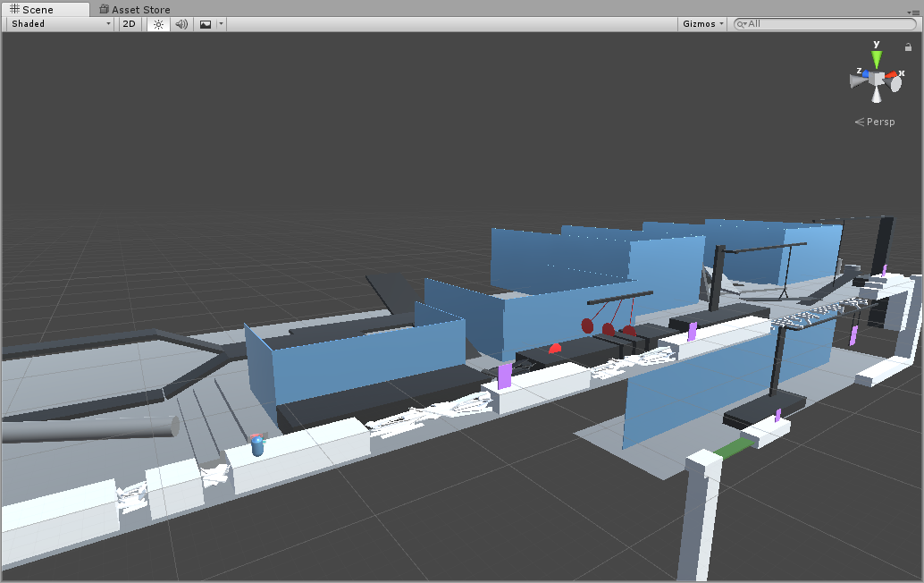Click the green Y axis cone
Viewport: 924px width, 583px height.
pyautogui.click(x=877, y=59)
